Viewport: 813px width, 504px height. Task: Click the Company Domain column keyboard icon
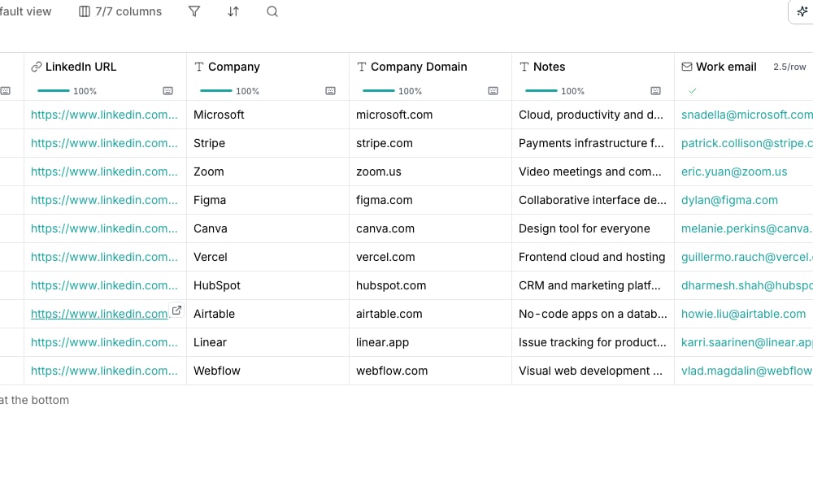493,91
